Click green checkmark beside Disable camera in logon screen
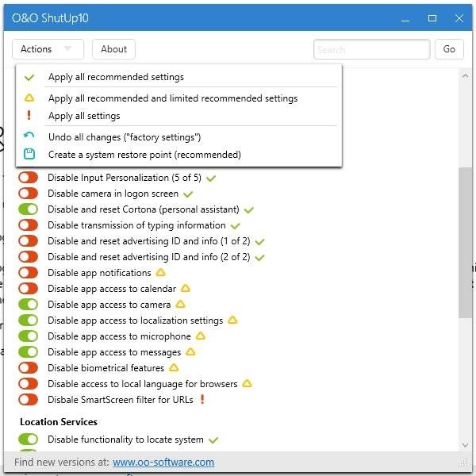476x476 pixels. pos(188,194)
